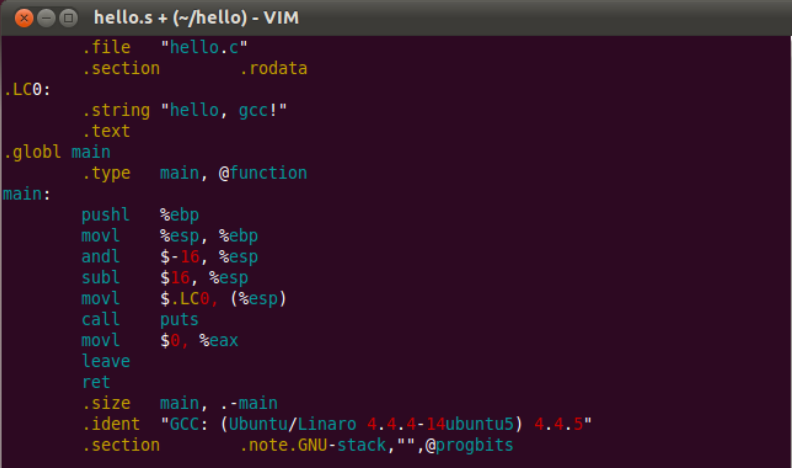Viewport: 792px width, 470px height.
Task: Place cursor on the .text directive
Action: [106, 131]
